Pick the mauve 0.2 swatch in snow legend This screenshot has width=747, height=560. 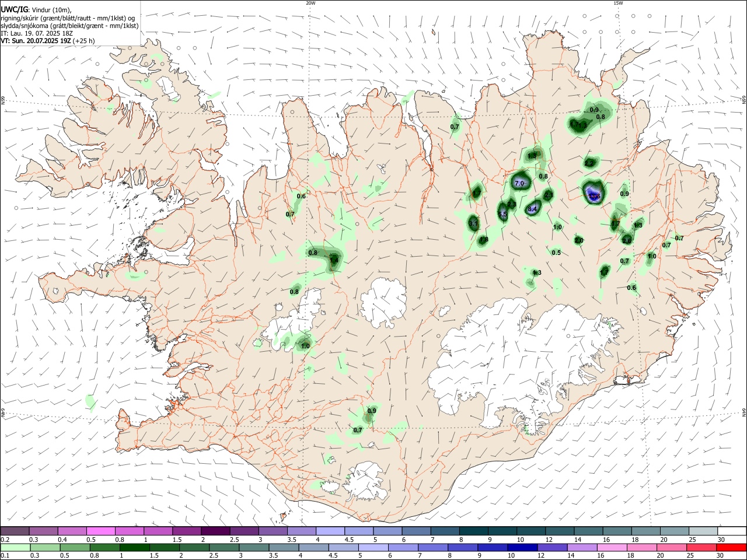coord(15,531)
